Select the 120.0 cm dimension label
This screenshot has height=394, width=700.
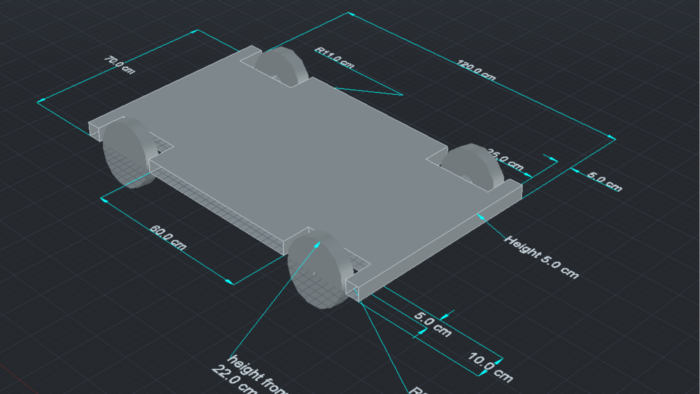coord(476,70)
